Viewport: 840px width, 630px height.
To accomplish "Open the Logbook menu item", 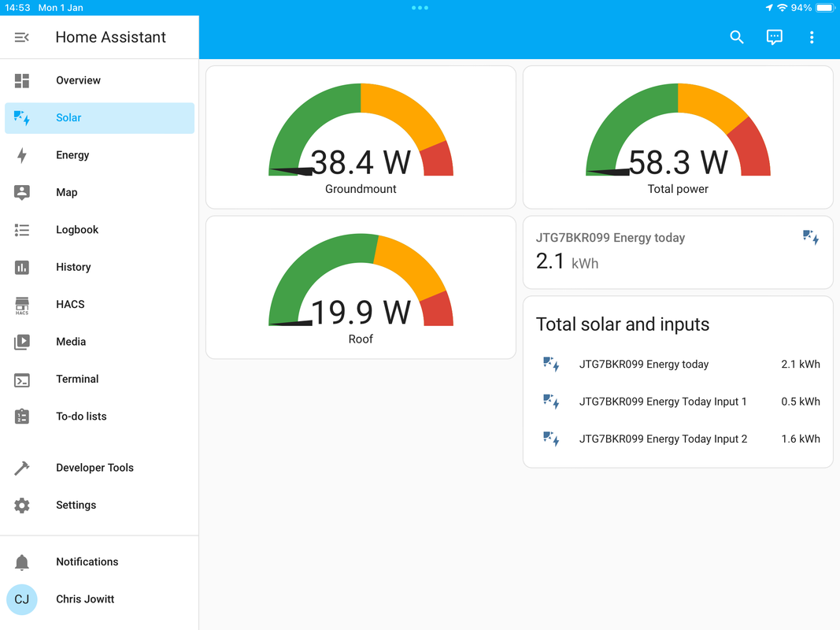I will click(100, 230).
